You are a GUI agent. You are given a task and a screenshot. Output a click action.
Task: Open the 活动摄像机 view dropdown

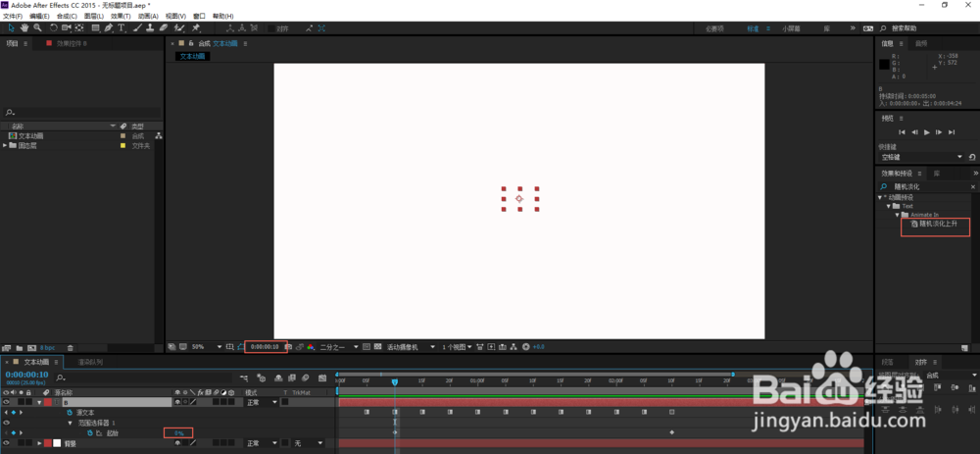411,346
